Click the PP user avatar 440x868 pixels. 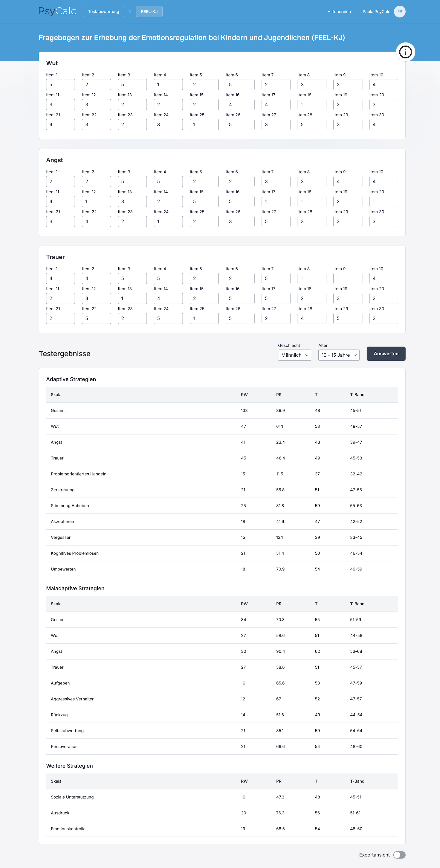(399, 11)
